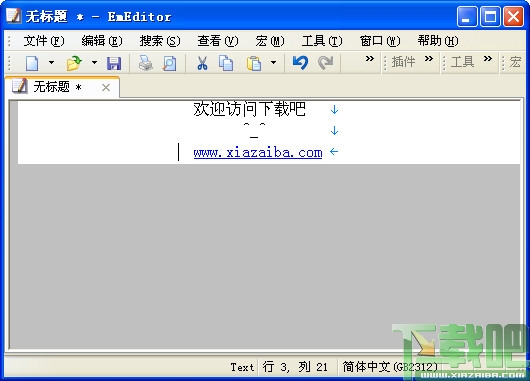The height and width of the screenshot is (381, 530).
Task: Click the Open folder icon
Action: (x=74, y=63)
